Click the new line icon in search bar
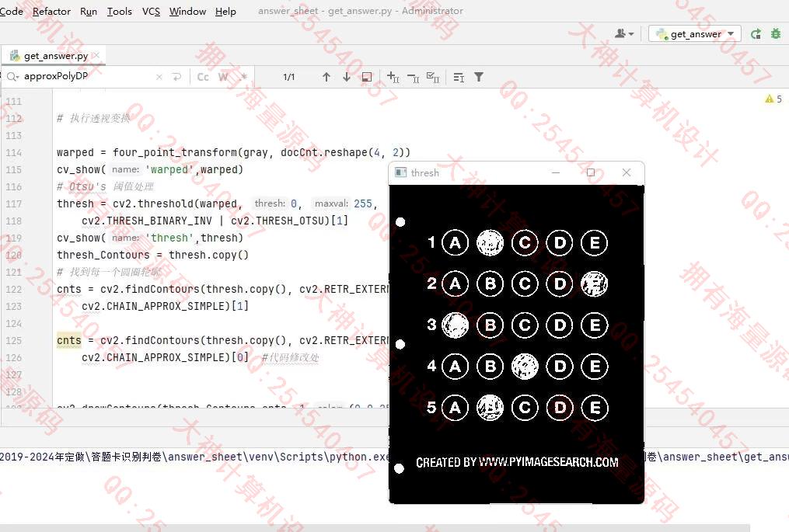The width and height of the screenshot is (789, 532). [176, 77]
